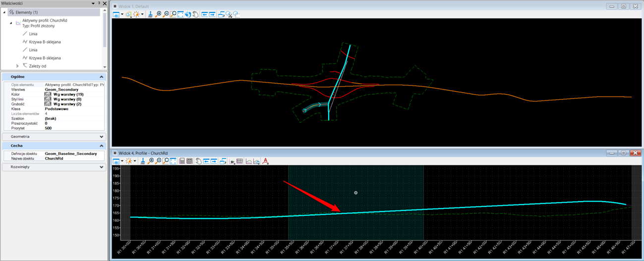
Task: Zoom out tool in Widok 1 toolbar
Action: point(166,14)
